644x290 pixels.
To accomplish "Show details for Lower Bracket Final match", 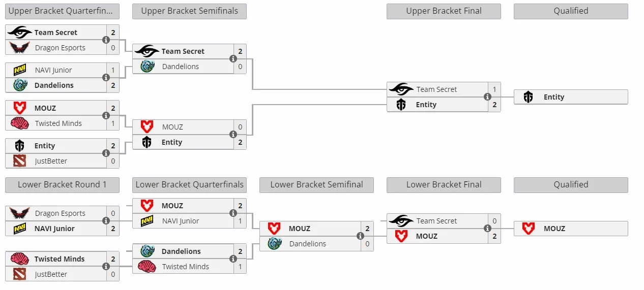I will pos(487,229).
